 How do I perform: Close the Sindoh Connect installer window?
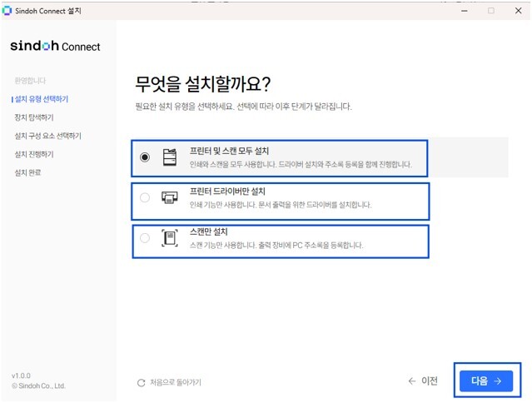[x=518, y=11]
